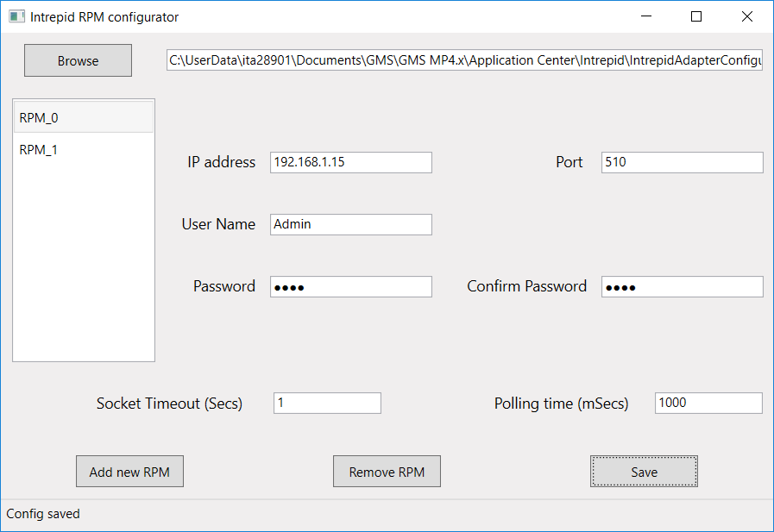The width and height of the screenshot is (774, 532).
Task: Click the Config saved status text
Action: (43, 514)
